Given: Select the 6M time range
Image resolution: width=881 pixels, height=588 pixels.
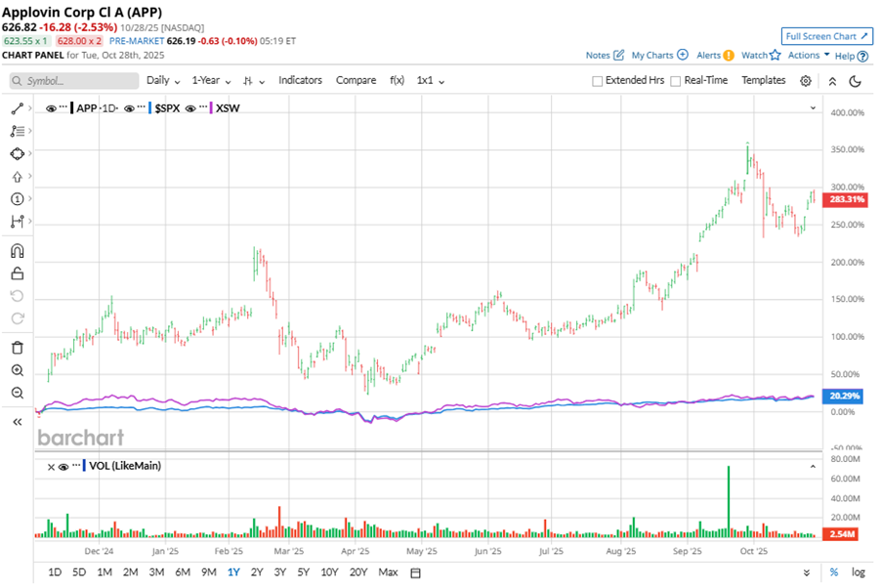Looking at the screenshot, I should click(183, 572).
